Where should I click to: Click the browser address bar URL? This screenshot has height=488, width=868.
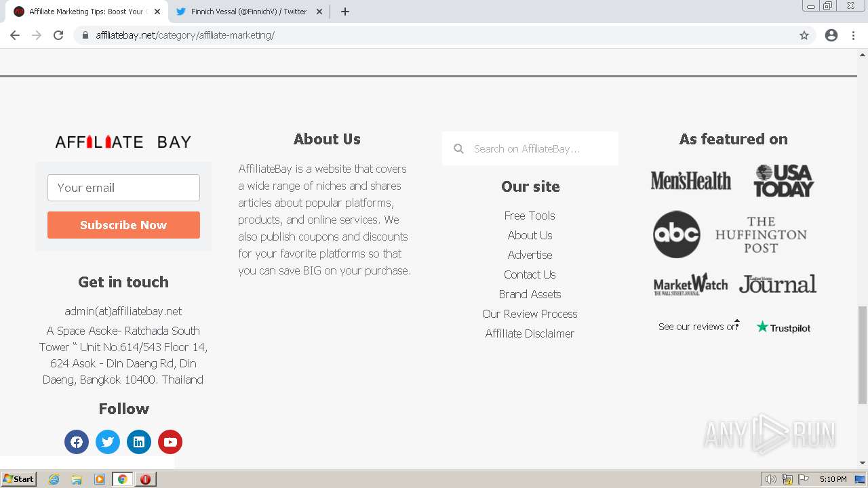(x=185, y=35)
